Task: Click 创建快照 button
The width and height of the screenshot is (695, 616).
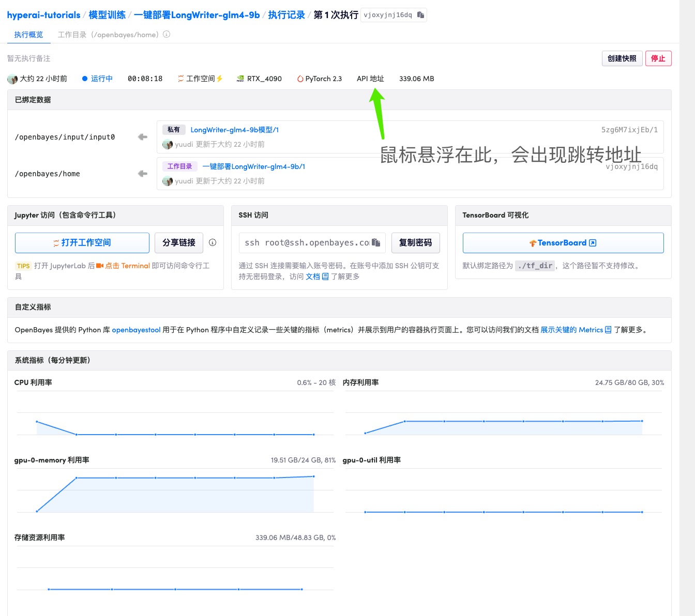Action: tap(622, 58)
